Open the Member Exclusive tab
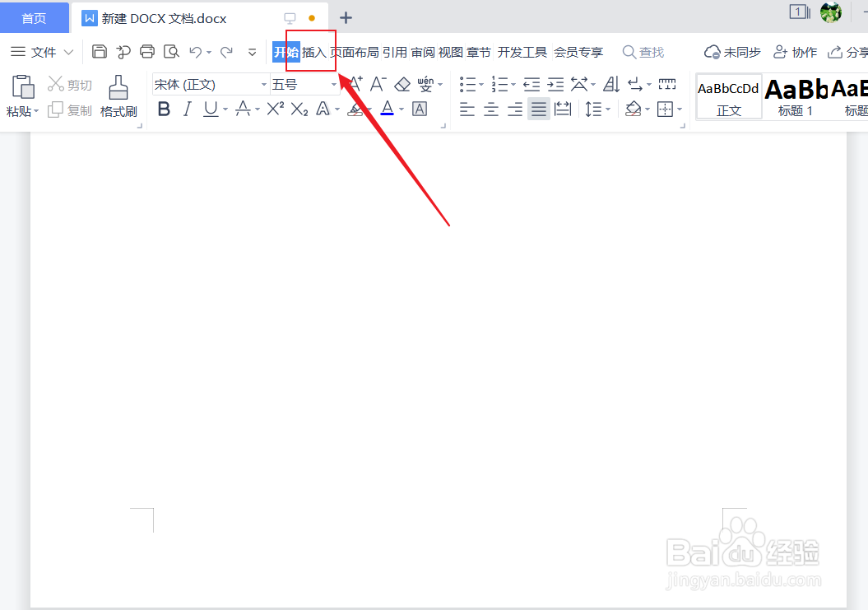Image resolution: width=868 pixels, height=610 pixels. (578, 52)
